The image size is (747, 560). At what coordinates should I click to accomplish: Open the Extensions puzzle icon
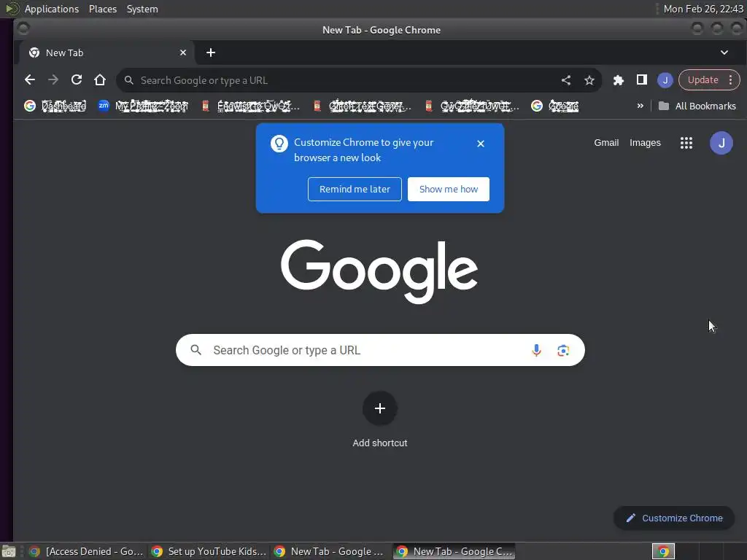click(x=619, y=80)
